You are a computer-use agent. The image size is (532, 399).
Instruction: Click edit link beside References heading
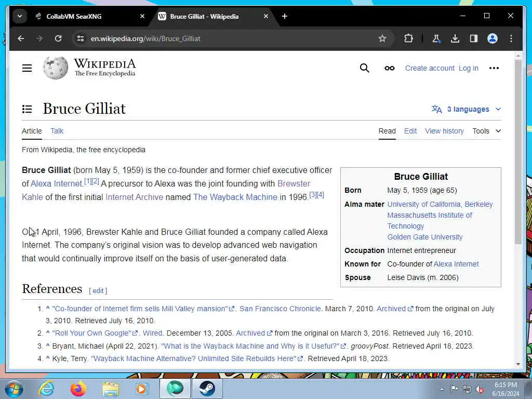pyautogui.click(x=98, y=291)
